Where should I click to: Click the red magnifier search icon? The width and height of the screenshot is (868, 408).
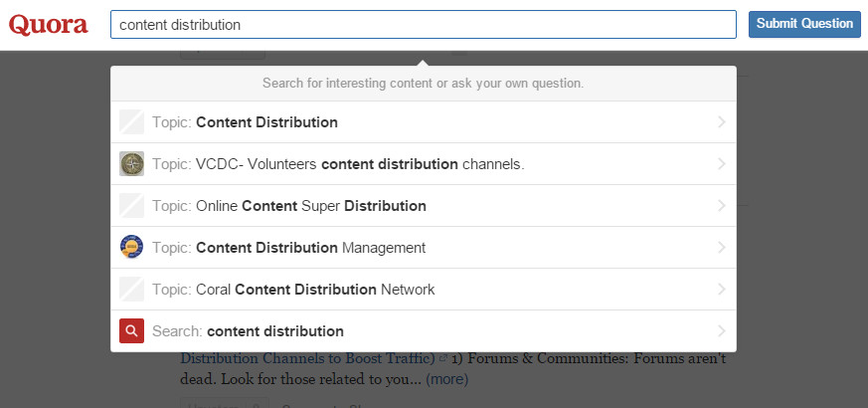click(132, 331)
